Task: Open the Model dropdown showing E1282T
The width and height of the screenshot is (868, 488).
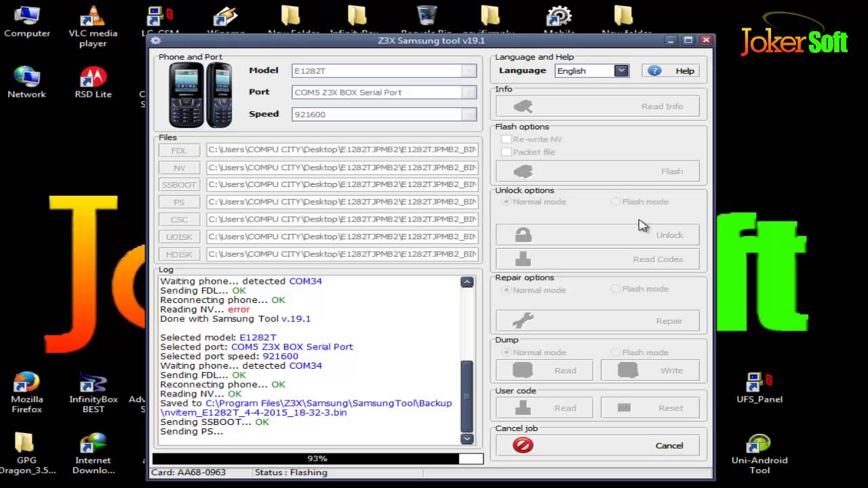Action: click(469, 70)
